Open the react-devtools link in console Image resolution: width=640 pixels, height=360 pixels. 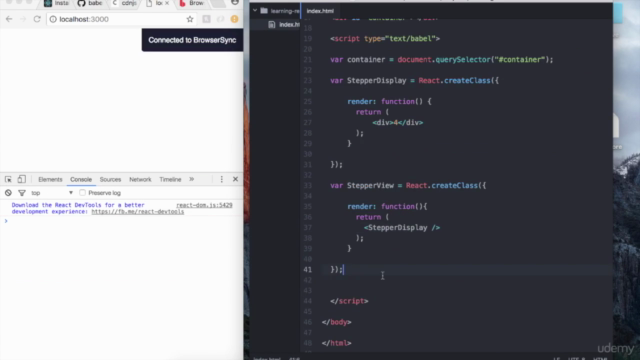[x=138, y=212]
